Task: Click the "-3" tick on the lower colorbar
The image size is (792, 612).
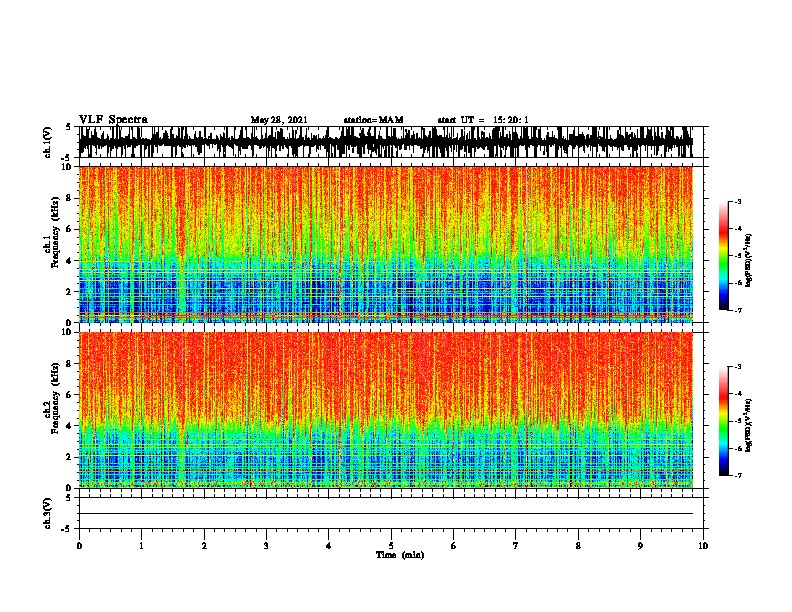Action: click(738, 367)
